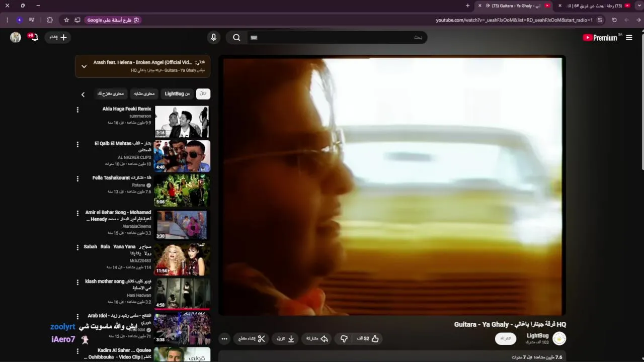This screenshot has height=362, width=644.
Task: Reload the page with browser refresh icon
Action: click(614, 20)
